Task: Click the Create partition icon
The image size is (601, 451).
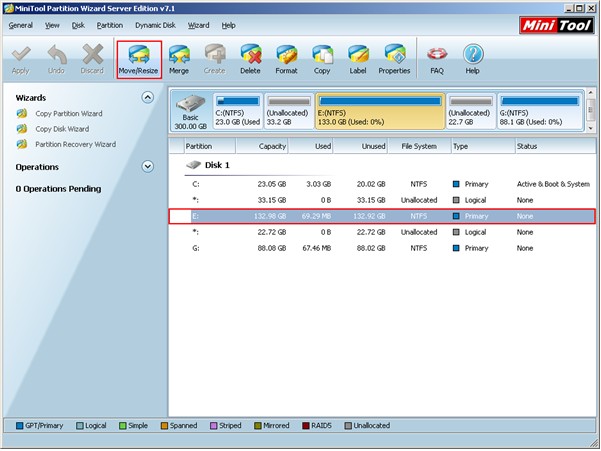Action: [215, 54]
